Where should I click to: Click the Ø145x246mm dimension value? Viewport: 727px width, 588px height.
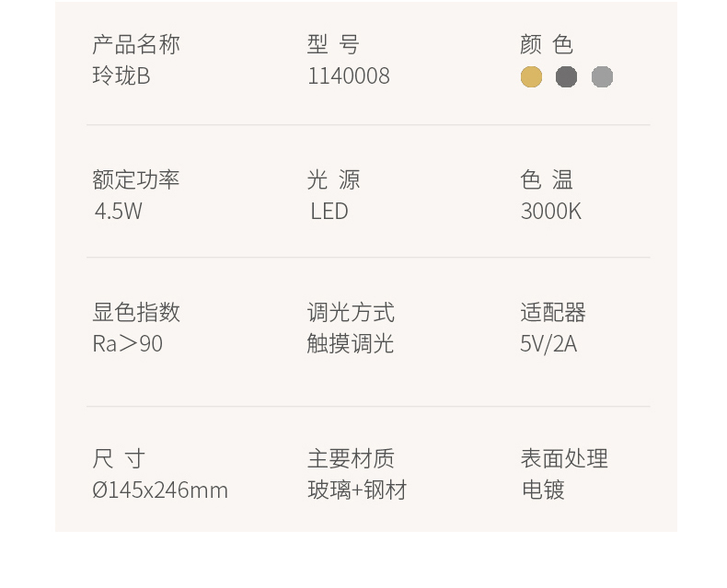pos(160,490)
